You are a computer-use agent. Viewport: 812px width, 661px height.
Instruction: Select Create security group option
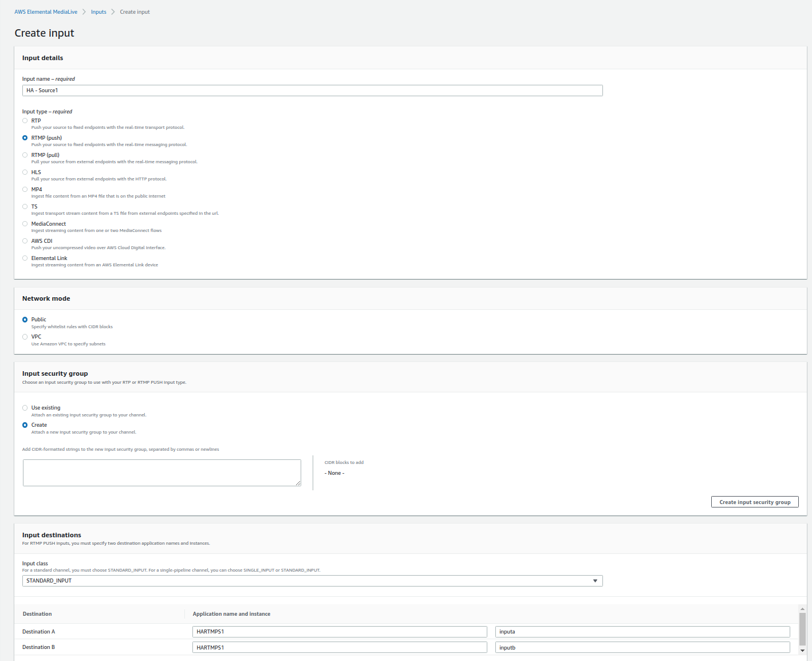25,425
